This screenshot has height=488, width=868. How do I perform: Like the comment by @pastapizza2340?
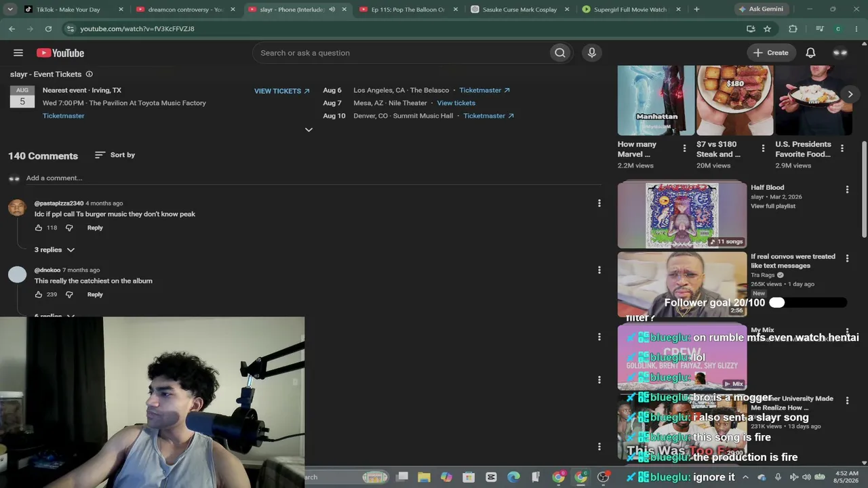(39, 228)
